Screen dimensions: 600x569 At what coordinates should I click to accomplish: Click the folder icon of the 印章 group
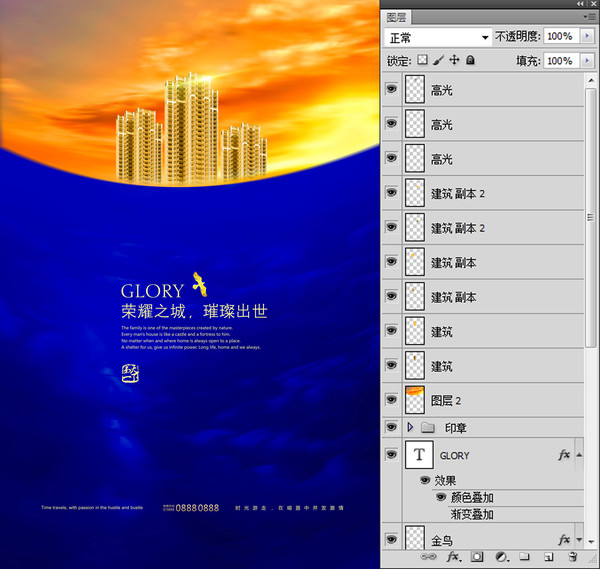[x=428, y=427]
